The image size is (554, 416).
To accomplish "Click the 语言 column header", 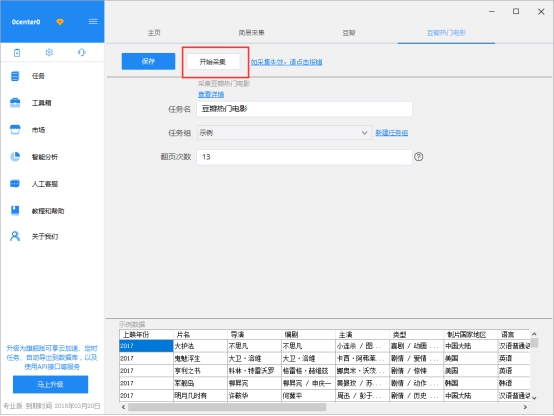I will click(514, 334).
